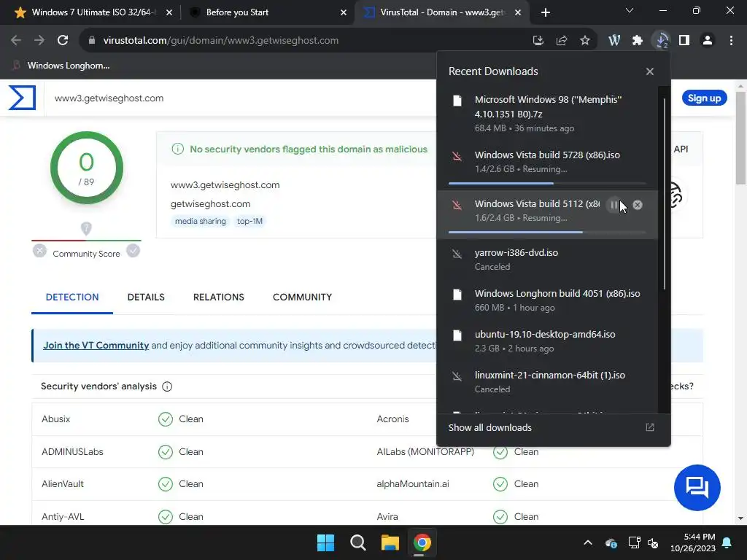Click the Sign up button

pos(704,98)
